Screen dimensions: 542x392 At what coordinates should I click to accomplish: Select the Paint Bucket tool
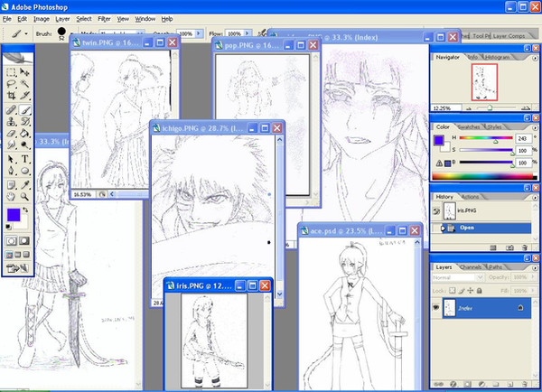[x=24, y=134]
